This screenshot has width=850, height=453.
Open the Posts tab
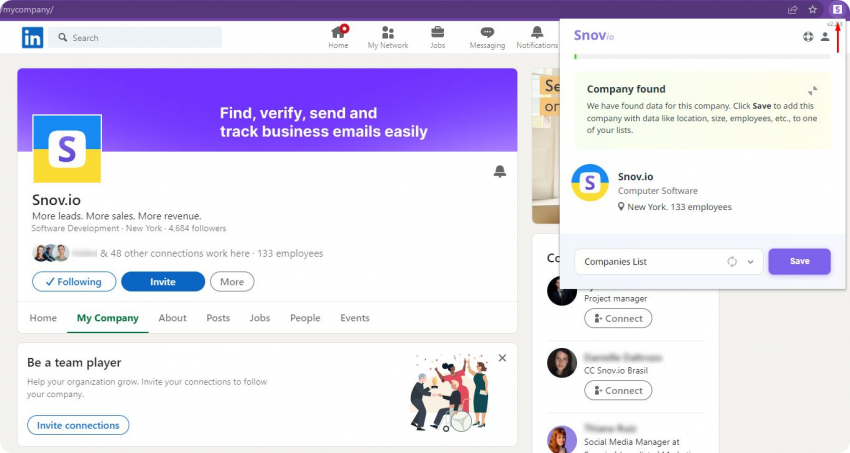218,318
